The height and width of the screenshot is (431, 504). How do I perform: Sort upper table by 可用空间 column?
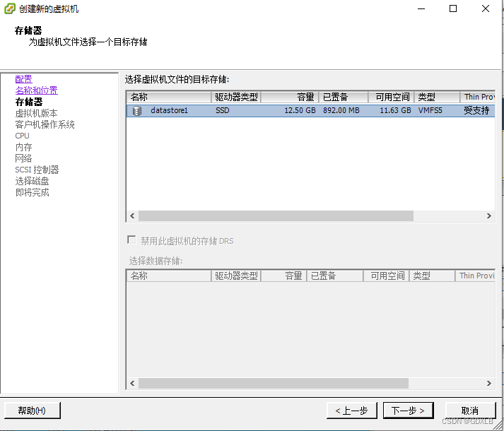coord(391,97)
